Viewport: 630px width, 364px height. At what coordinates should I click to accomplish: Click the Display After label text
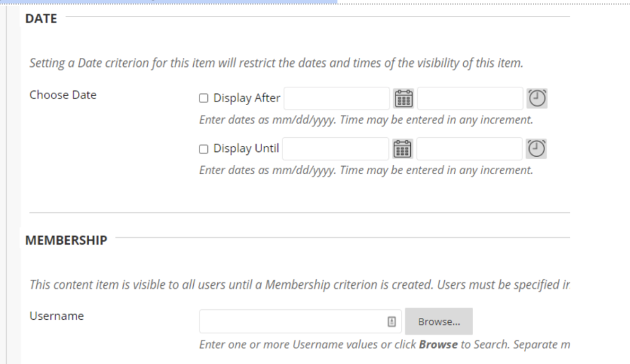click(247, 98)
